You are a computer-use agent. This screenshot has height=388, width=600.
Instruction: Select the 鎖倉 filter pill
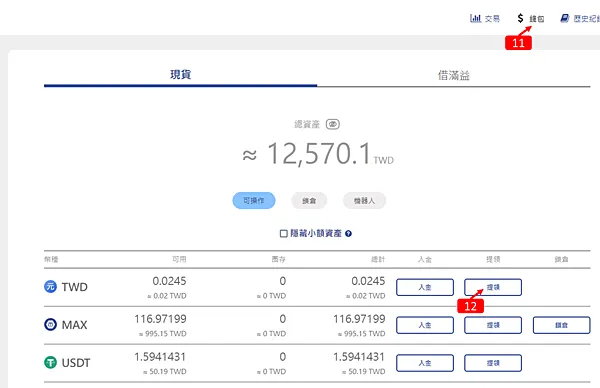[309, 201]
